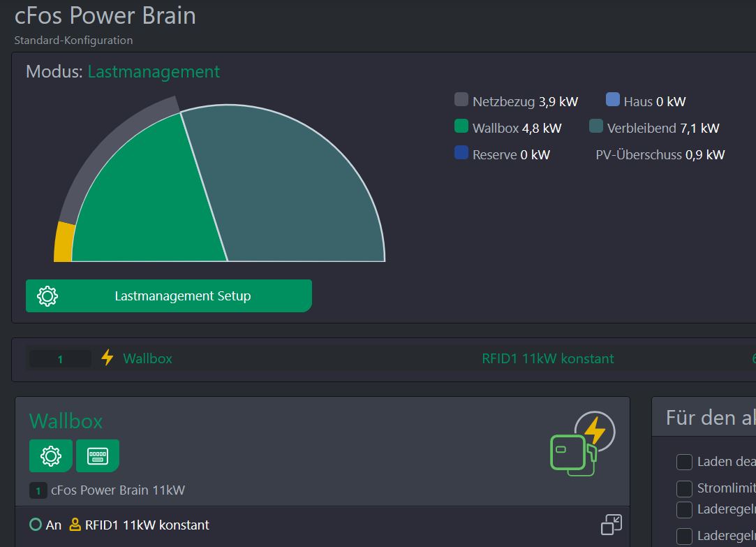Click the 'An' status circle icon

pos(35,525)
